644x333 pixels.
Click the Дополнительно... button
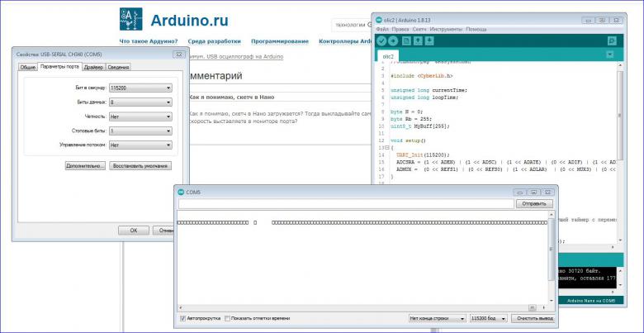(x=85, y=166)
